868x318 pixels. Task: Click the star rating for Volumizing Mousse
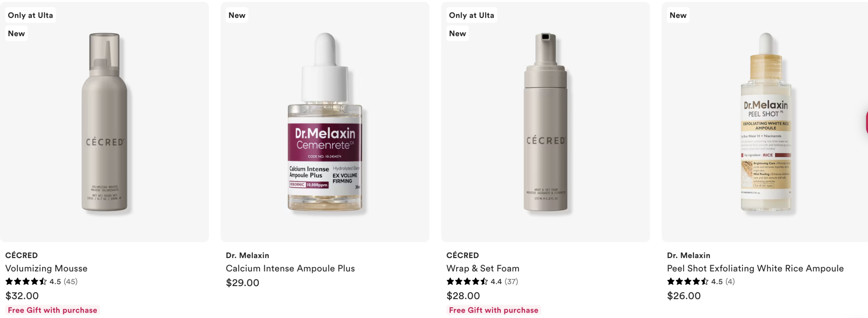[x=26, y=281]
